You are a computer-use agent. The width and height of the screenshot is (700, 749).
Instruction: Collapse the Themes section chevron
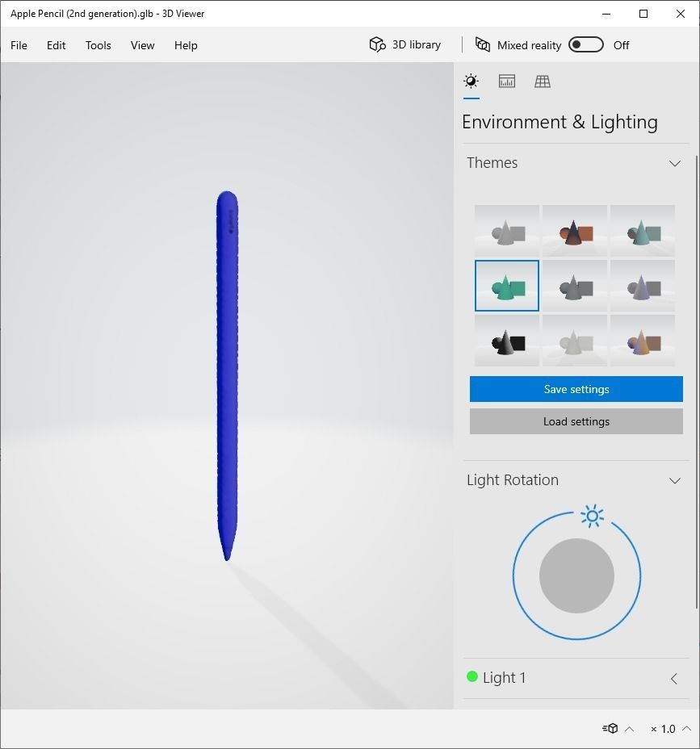[x=675, y=163]
